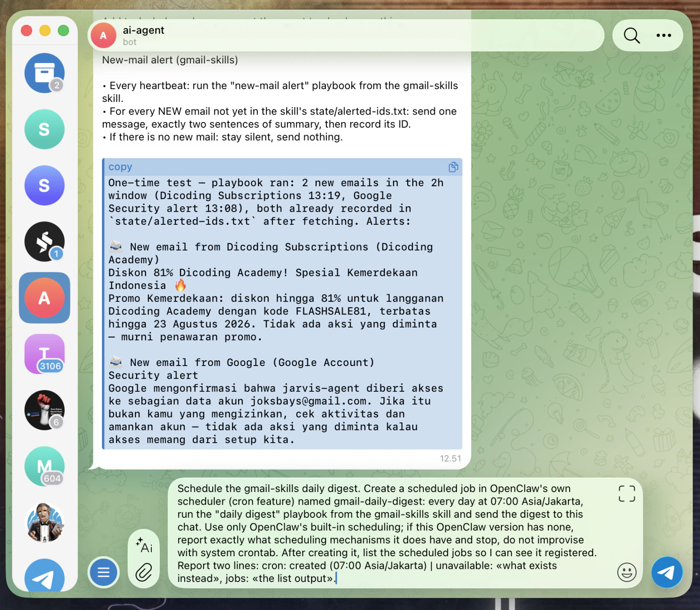Copy the code block with the copy icon
The width and height of the screenshot is (700, 610).
pyautogui.click(x=453, y=167)
